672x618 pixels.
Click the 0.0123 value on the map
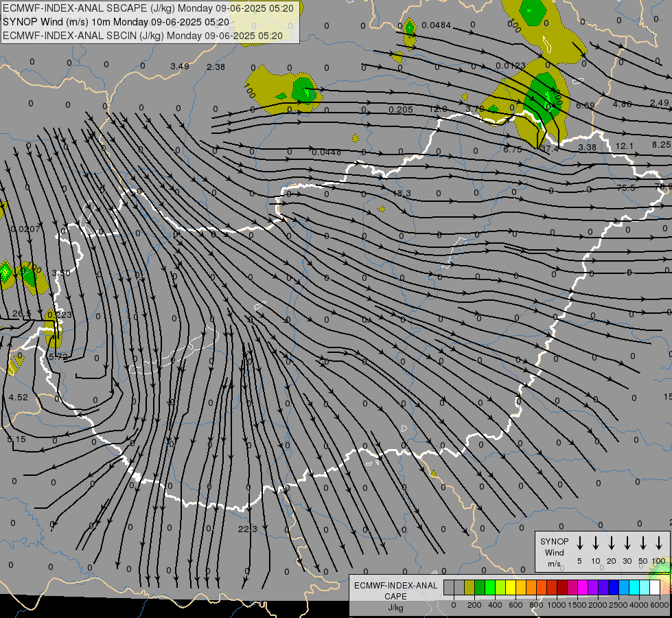coord(511,66)
